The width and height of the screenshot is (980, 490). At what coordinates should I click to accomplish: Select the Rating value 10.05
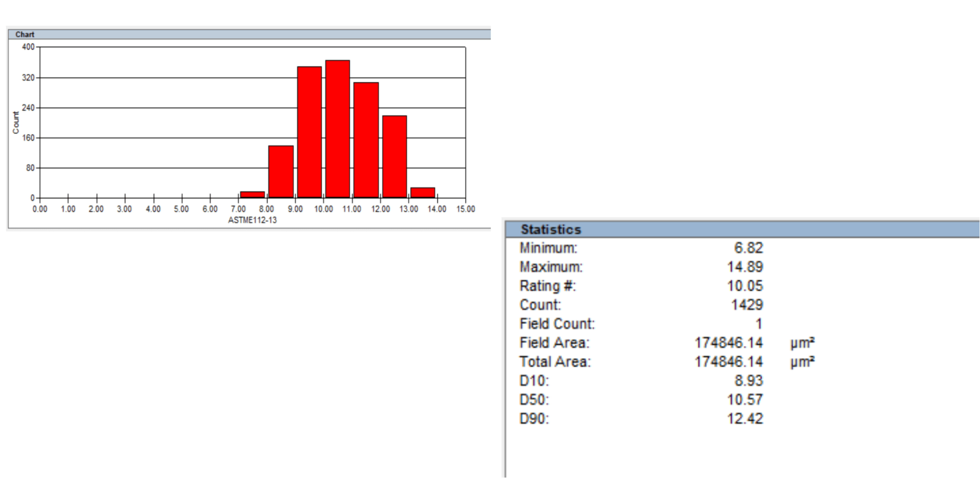point(745,286)
